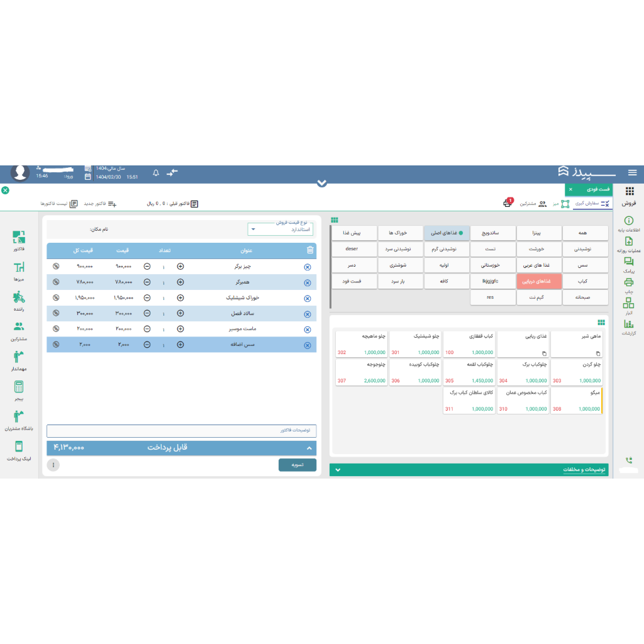Image resolution: width=644 pixels, height=644 pixels.
Task: Open the پیامک SMS section
Action: pyautogui.click(x=629, y=265)
